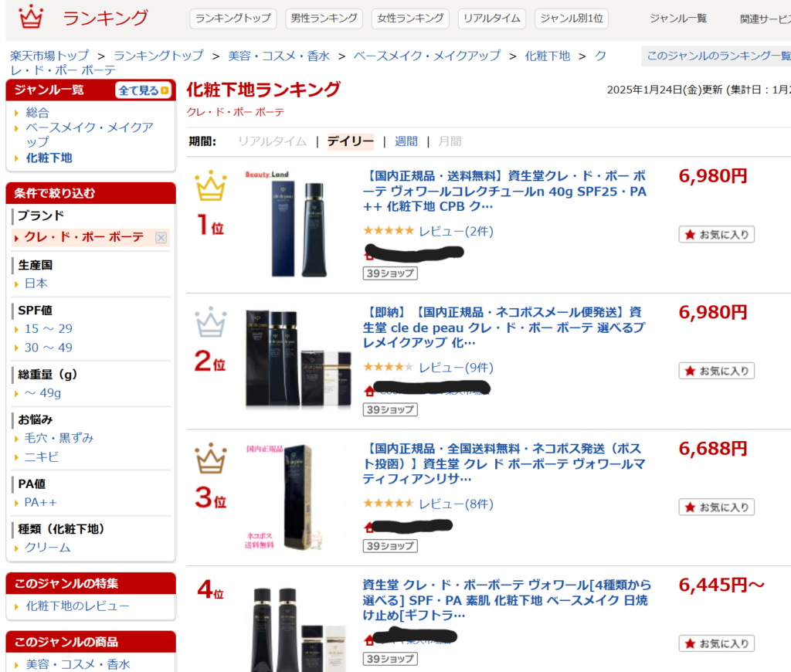The width and height of the screenshot is (791, 672).
Task: Switch period to デイリー
Action: point(351,141)
